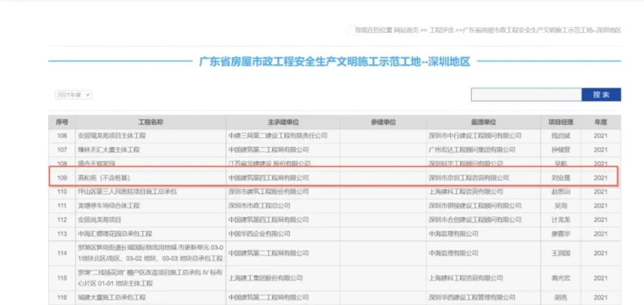Click supervisor 上海建科工程咨询有限公司 in row 110
The width and height of the screenshot is (644, 305).
click(466, 192)
